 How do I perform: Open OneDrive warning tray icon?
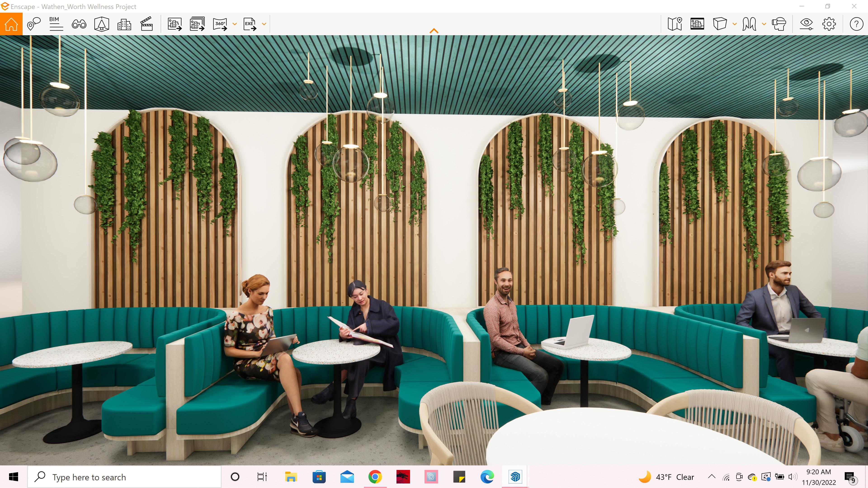coord(752,477)
